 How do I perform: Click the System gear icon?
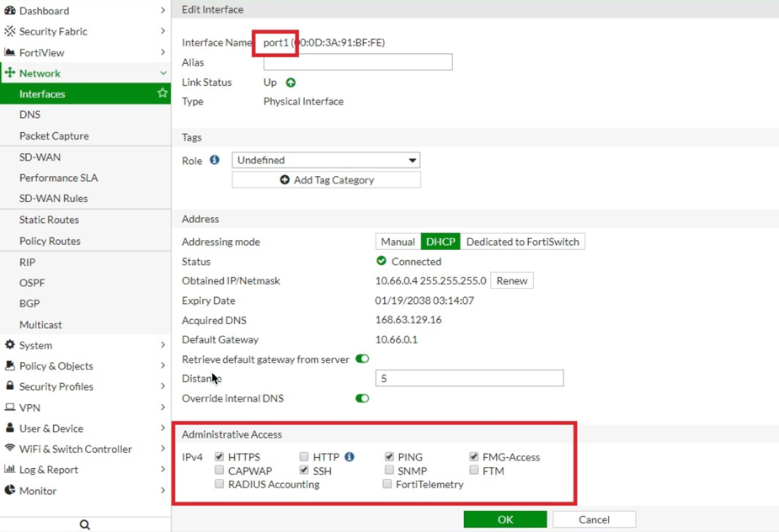[x=10, y=345]
